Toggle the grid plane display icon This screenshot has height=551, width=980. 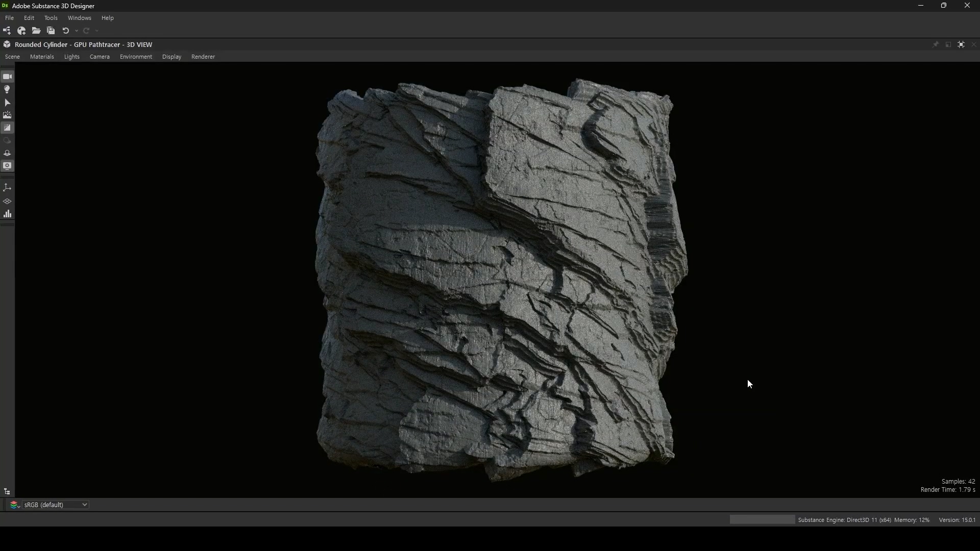tap(7, 201)
